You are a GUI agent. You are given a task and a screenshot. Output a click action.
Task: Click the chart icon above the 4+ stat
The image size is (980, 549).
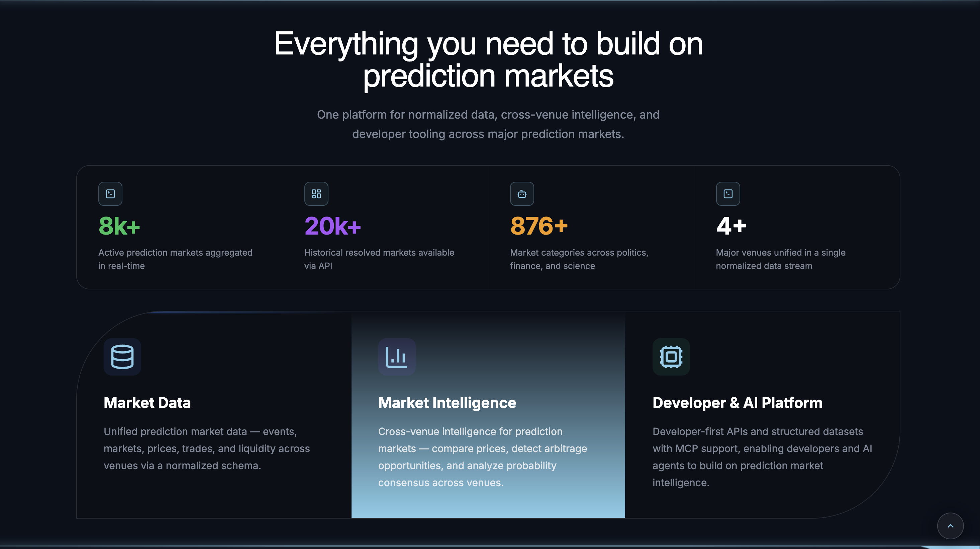(728, 193)
